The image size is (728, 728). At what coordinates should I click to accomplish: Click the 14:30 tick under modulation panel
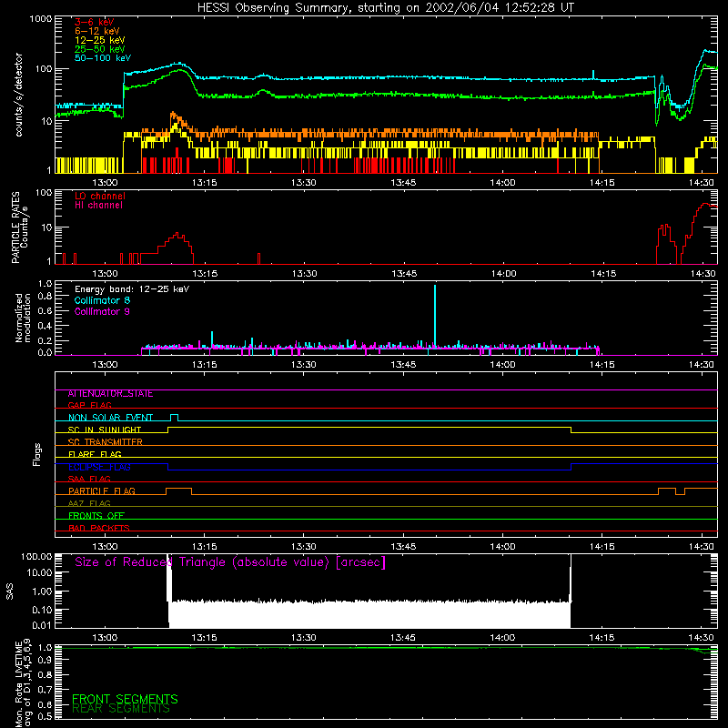click(702, 365)
